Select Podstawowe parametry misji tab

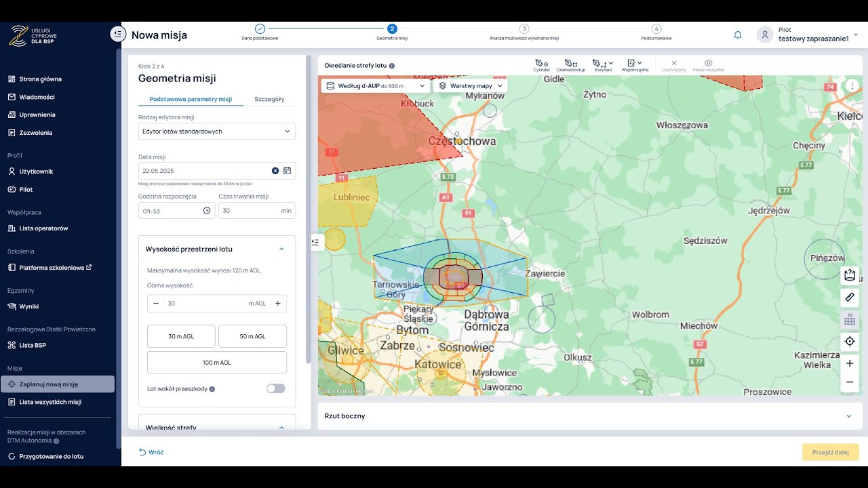(191, 99)
